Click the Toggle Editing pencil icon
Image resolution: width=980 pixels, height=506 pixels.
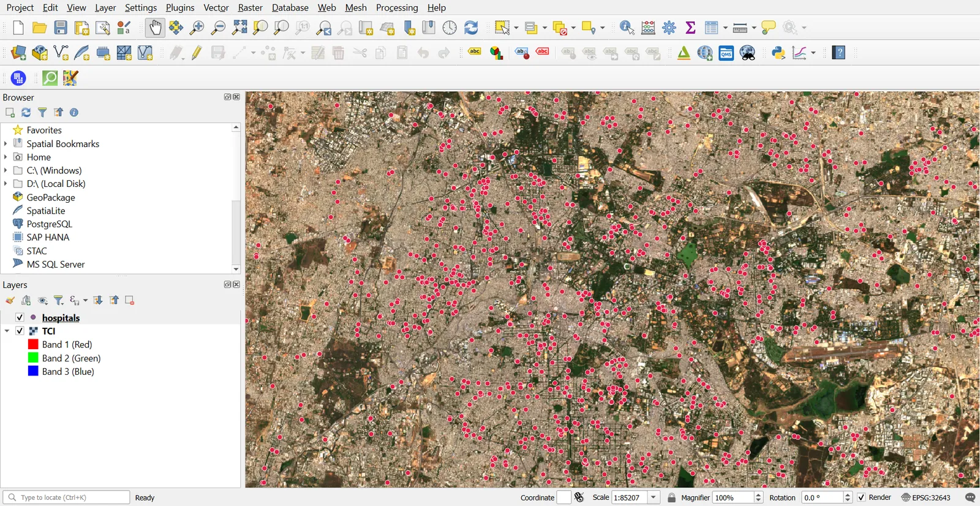tap(197, 53)
